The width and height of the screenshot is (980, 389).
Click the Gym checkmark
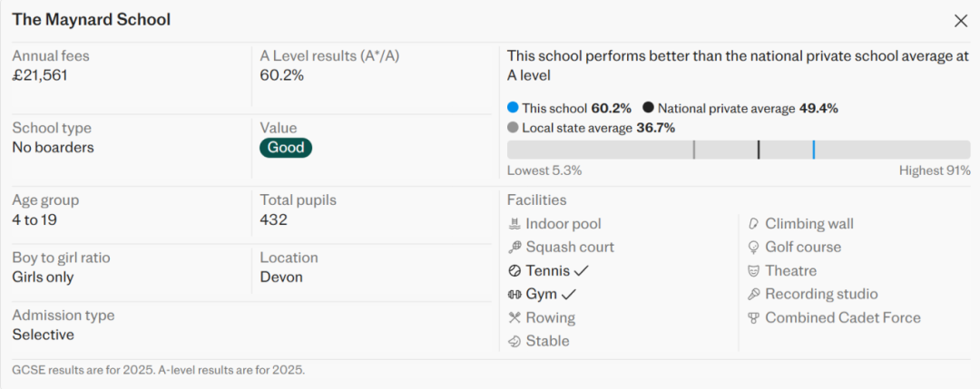click(569, 294)
